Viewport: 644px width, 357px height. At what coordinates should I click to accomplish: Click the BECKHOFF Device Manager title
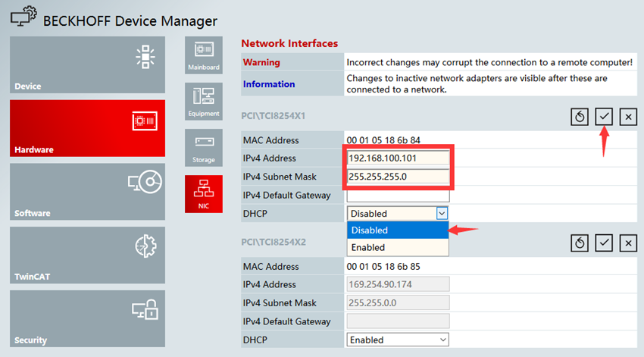(x=130, y=21)
